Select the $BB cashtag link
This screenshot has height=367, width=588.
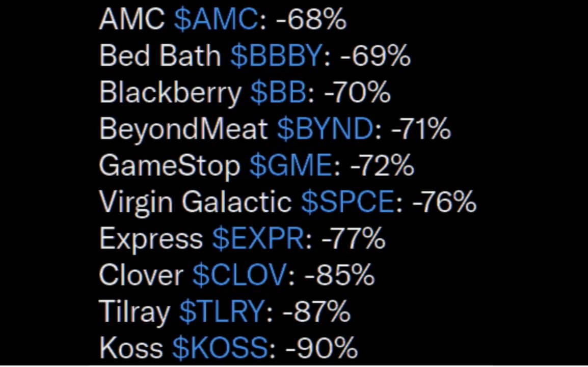[x=278, y=93]
